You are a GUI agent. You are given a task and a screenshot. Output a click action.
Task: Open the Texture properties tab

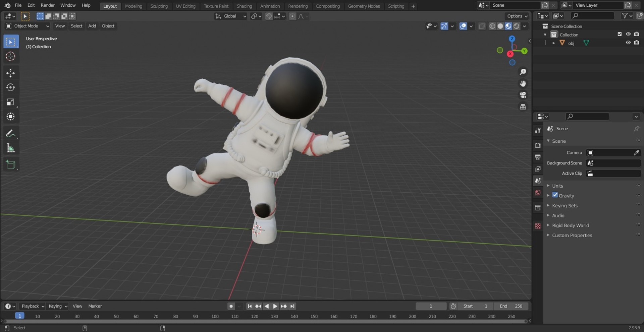(x=538, y=226)
